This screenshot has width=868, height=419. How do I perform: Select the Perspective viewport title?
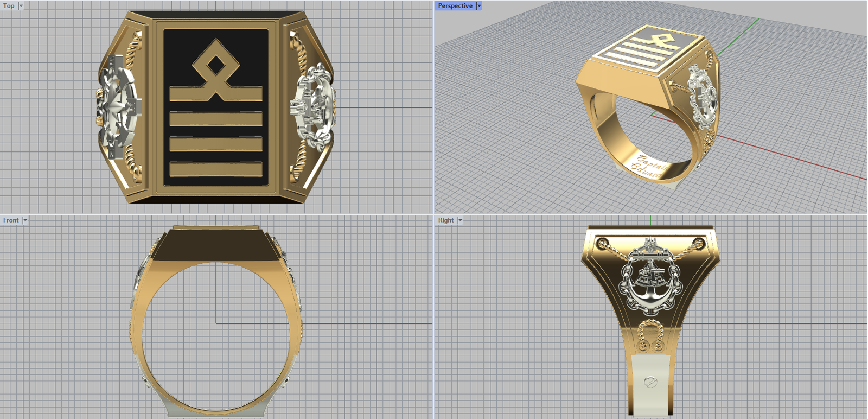click(x=455, y=6)
